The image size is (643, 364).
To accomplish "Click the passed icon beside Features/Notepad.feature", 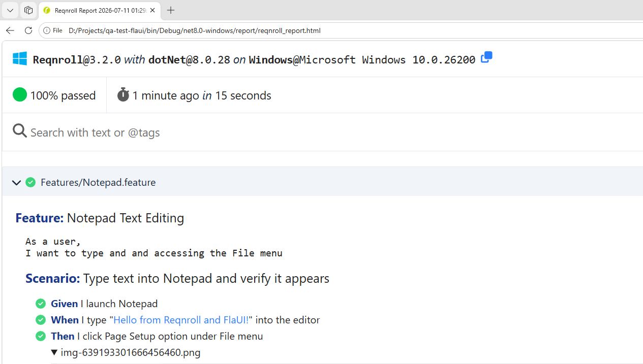I will (30, 182).
